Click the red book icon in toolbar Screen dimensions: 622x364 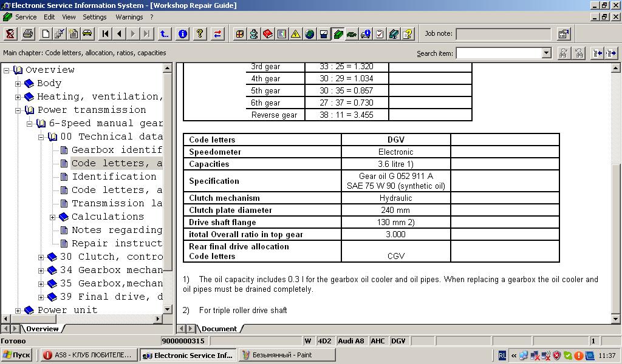pos(268,34)
